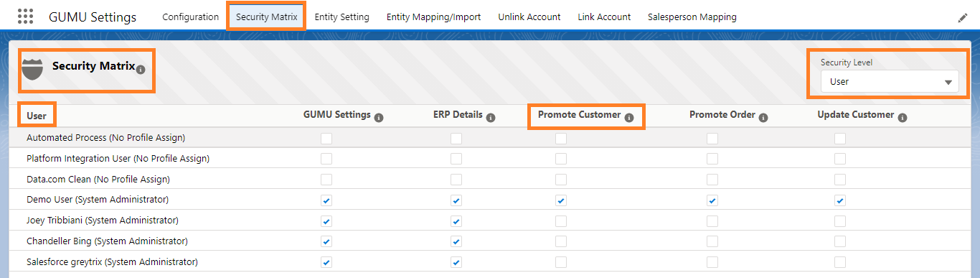The image size is (980, 278).
Task: Check Promote Customer for Chandeller Bing
Action: tap(561, 242)
